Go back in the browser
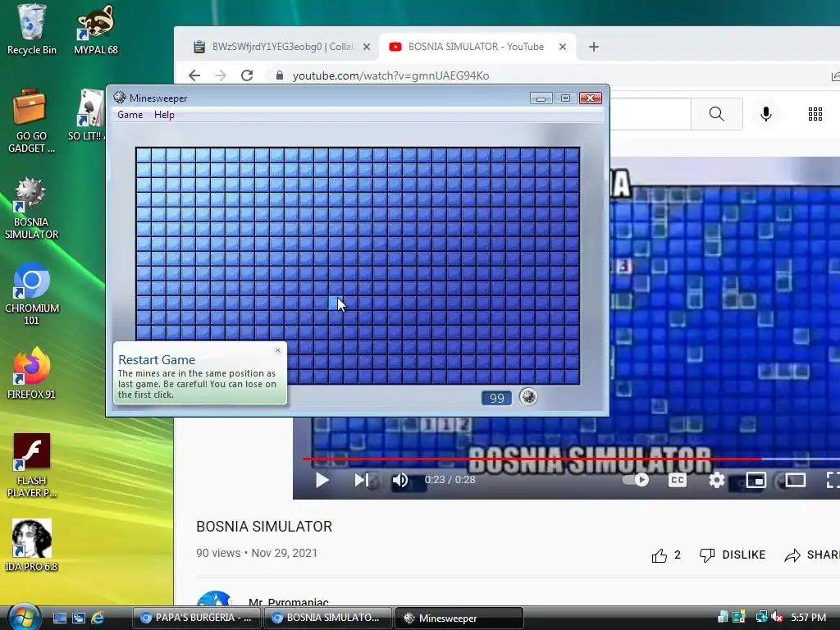Screen dimensions: 840x630 [194, 75]
